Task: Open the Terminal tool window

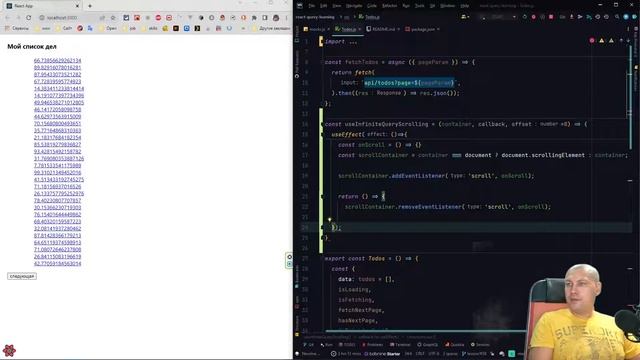Action: click(x=400, y=345)
